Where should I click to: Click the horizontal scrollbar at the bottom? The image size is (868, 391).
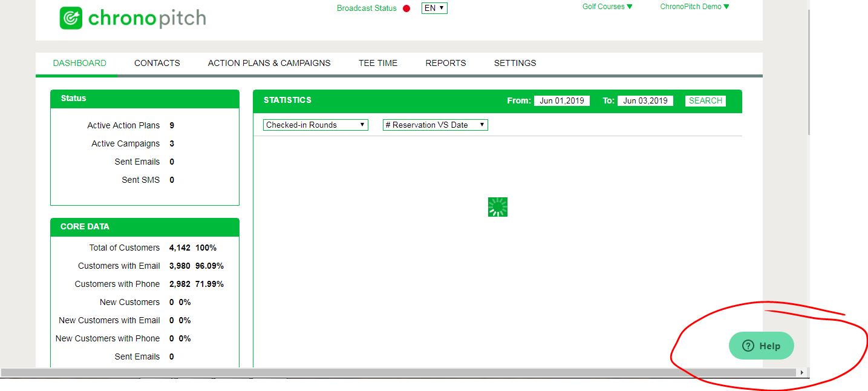[399, 373]
